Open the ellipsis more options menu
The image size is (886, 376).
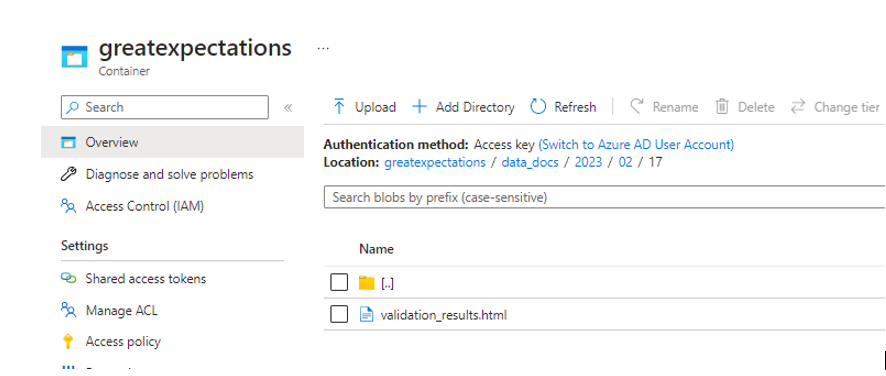323,49
